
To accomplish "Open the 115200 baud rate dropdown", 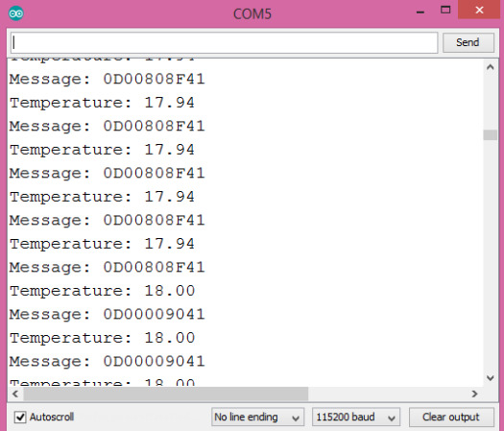I will click(356, 418).
